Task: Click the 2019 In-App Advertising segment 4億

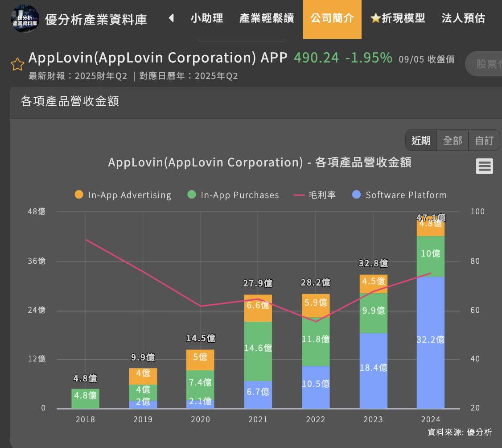Action: (x=143, y=376)
